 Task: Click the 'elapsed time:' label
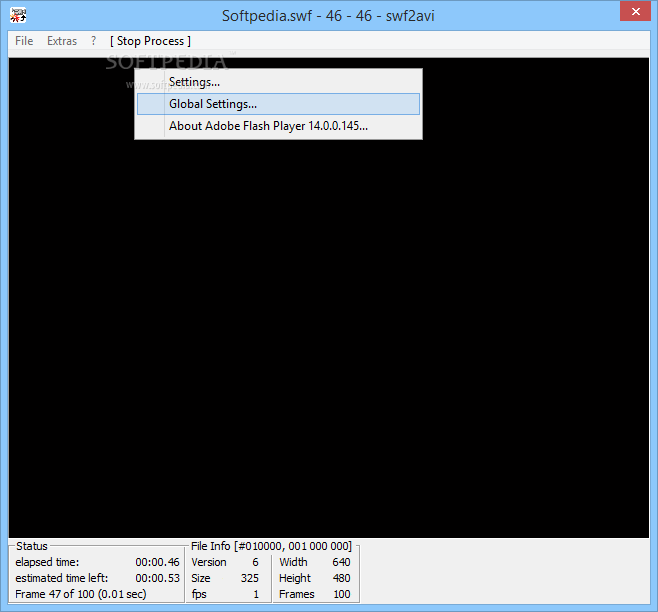click(47, 562)
